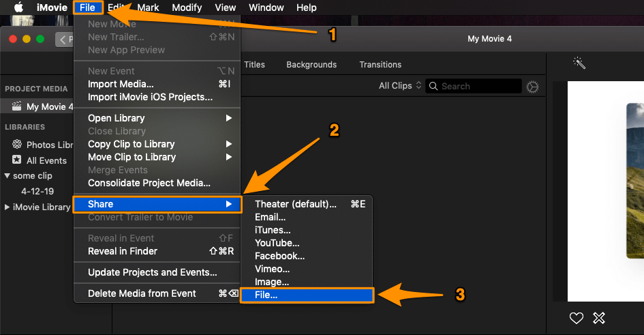Click the magic wand enhance icon
The width and height of the screenshot is (644, 335).
tap(579, 63)
